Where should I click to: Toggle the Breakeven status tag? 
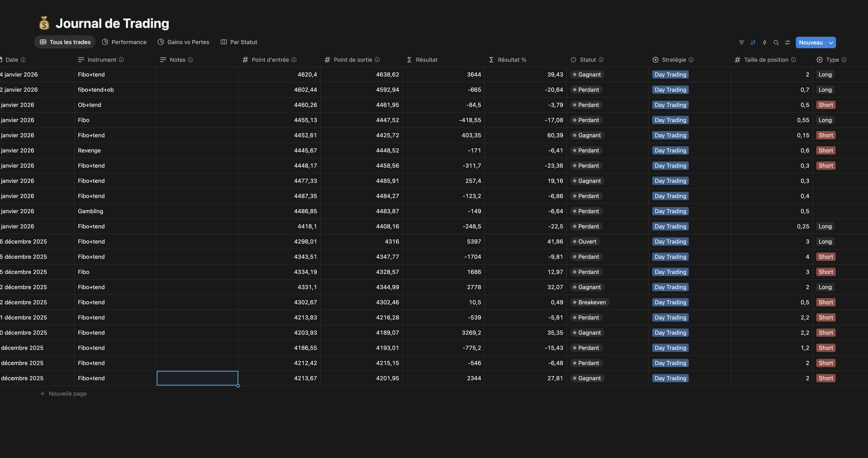coord(590,302)
